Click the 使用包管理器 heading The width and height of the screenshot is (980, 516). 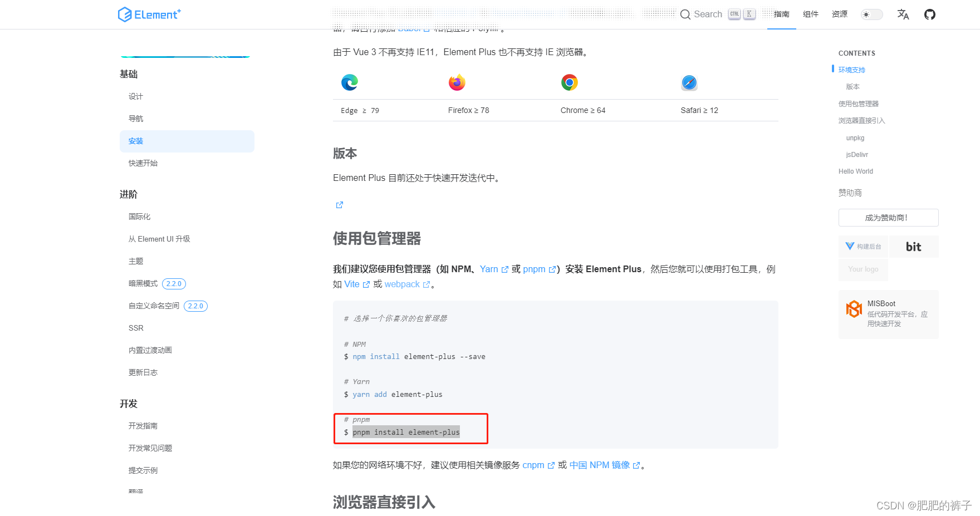377,239
